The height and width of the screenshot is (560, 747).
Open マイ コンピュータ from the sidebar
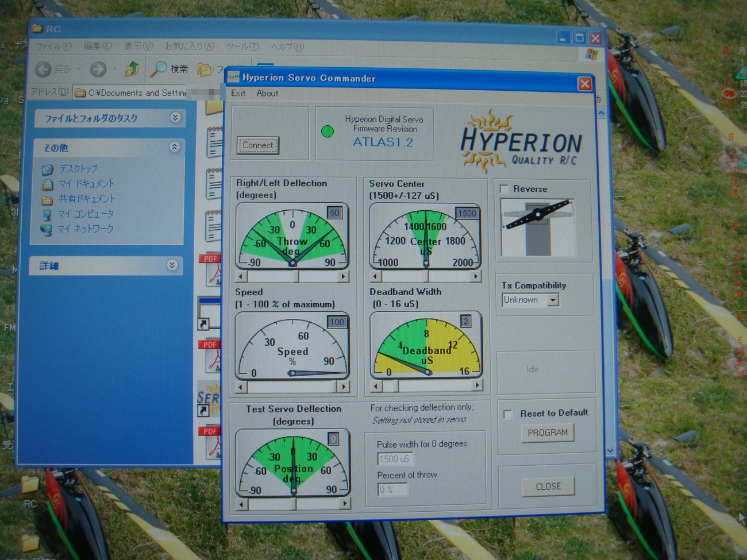[x=78, y=214]
